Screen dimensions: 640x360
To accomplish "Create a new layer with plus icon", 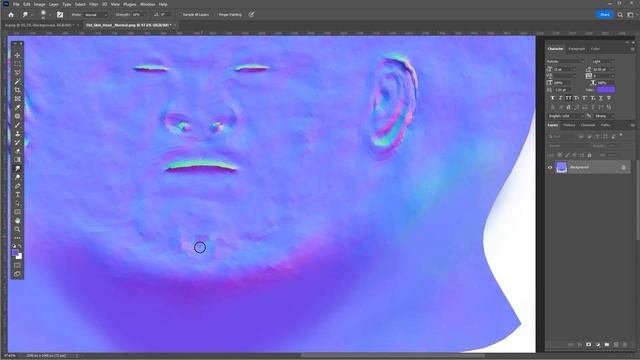I will pos(616,344).
